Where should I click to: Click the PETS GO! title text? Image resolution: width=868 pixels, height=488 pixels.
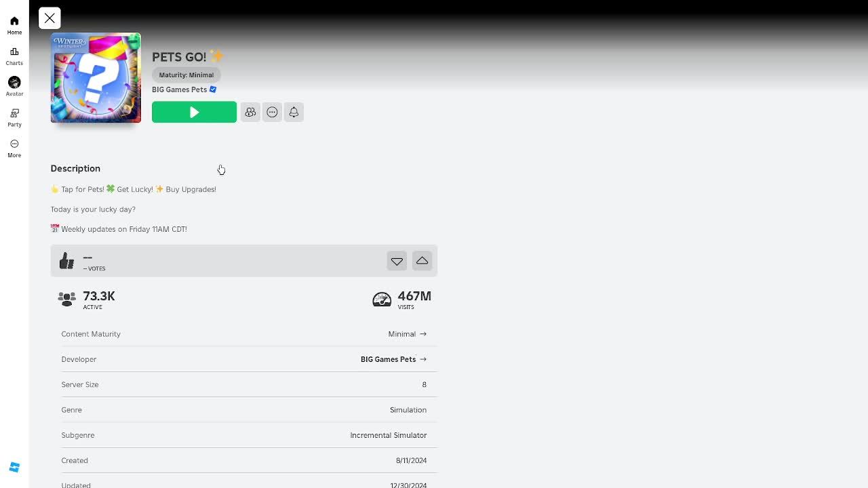179,57
